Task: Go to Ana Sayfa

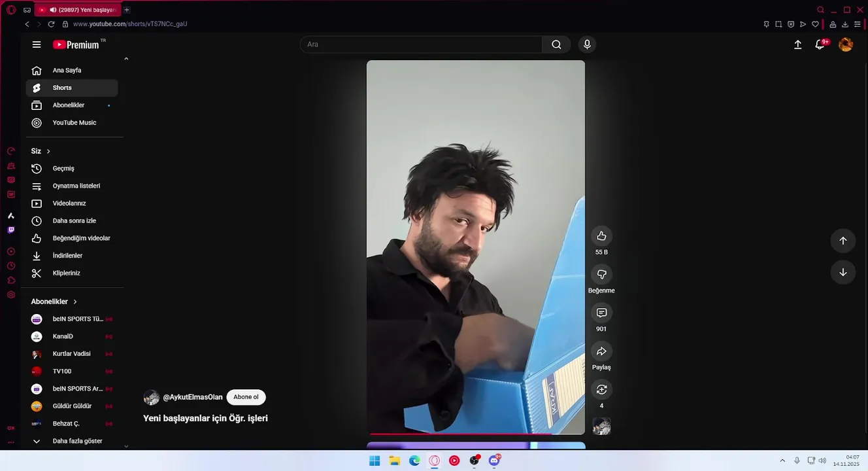Action: (x=72, y=70)
